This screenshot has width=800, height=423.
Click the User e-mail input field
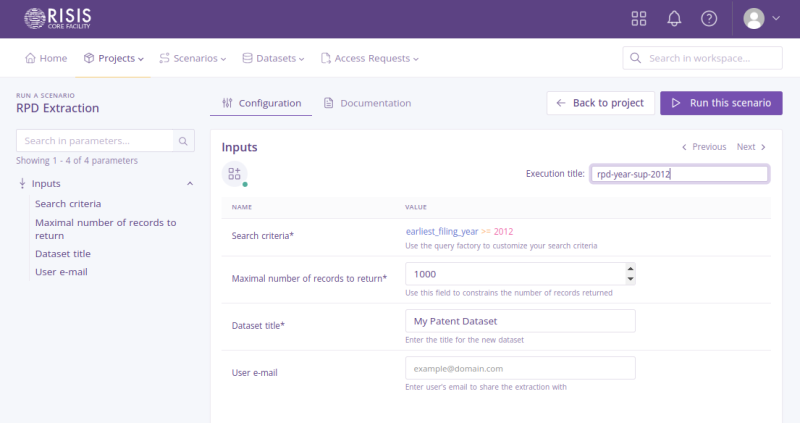pos(520,368)
